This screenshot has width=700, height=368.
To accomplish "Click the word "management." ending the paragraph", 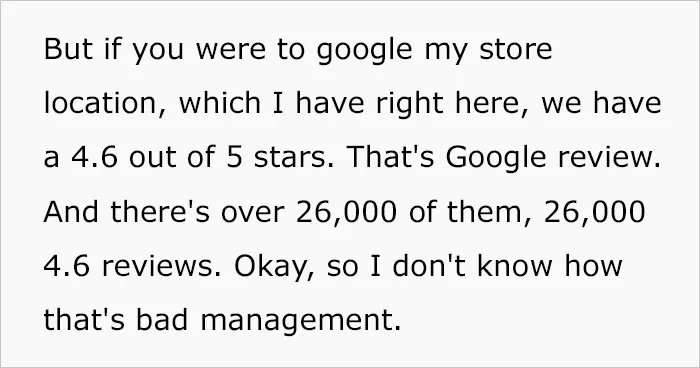I will tap(301, 322).
